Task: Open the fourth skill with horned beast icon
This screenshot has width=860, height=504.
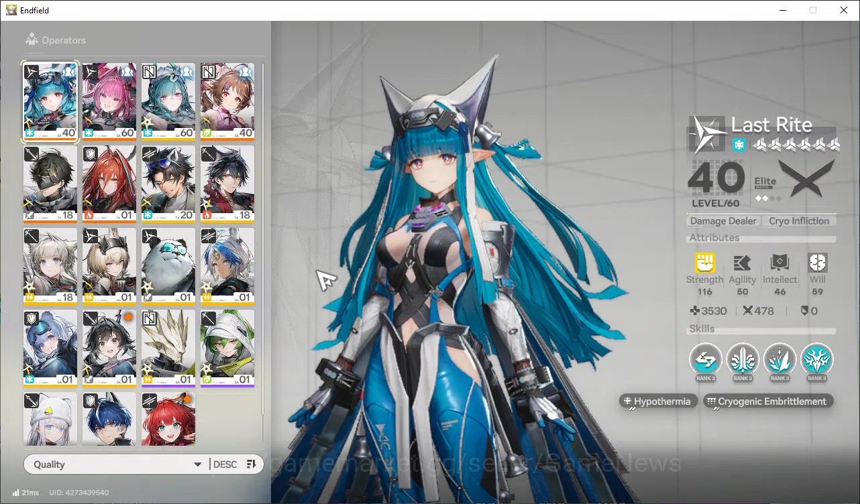Action: click(x=816, y=359)
